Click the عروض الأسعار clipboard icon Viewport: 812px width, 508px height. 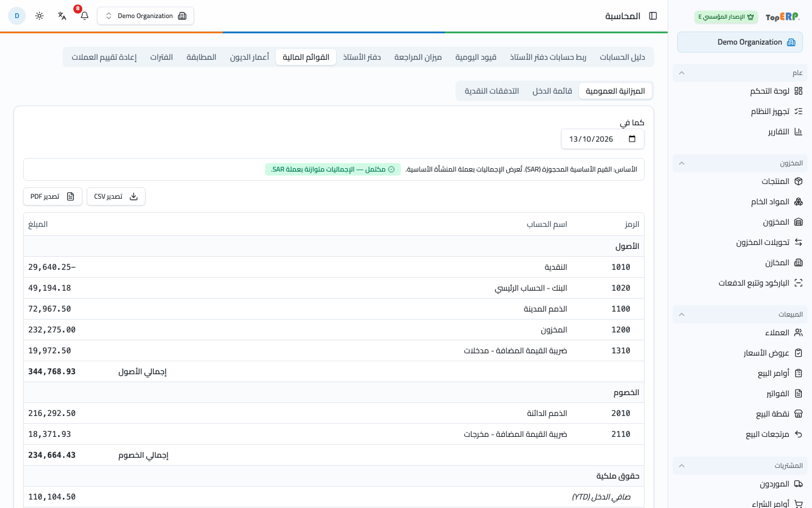point(798,353)
